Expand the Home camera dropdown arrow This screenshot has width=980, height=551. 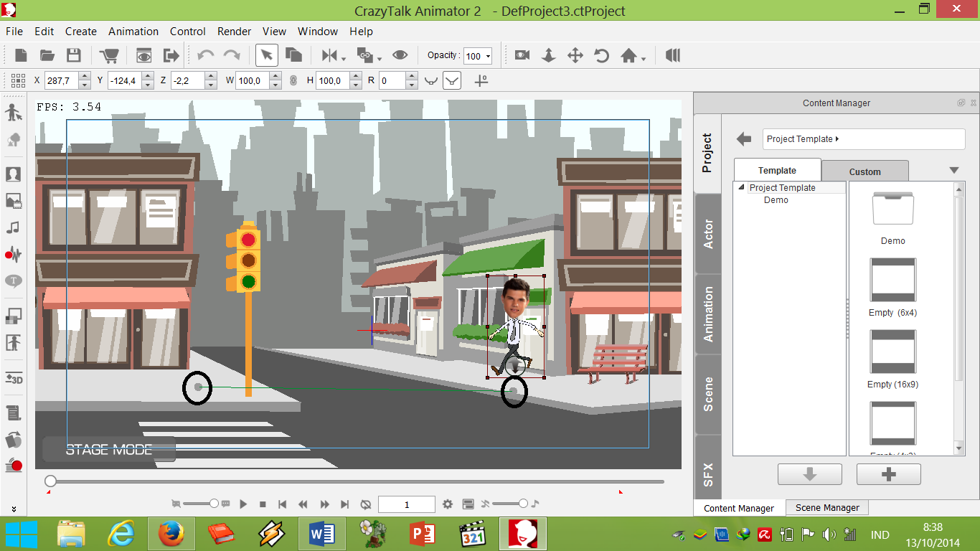[x=644, y=59]
